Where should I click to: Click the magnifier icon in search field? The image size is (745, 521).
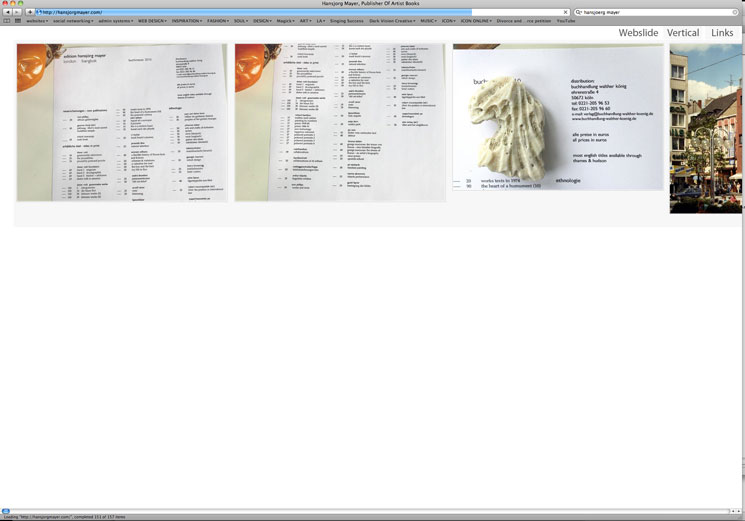579,12
